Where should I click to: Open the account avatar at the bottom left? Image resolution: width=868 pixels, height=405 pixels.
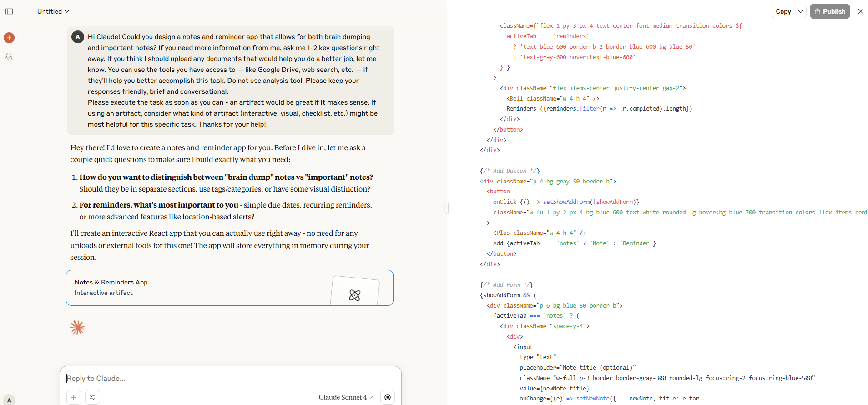tap(9, 400)
